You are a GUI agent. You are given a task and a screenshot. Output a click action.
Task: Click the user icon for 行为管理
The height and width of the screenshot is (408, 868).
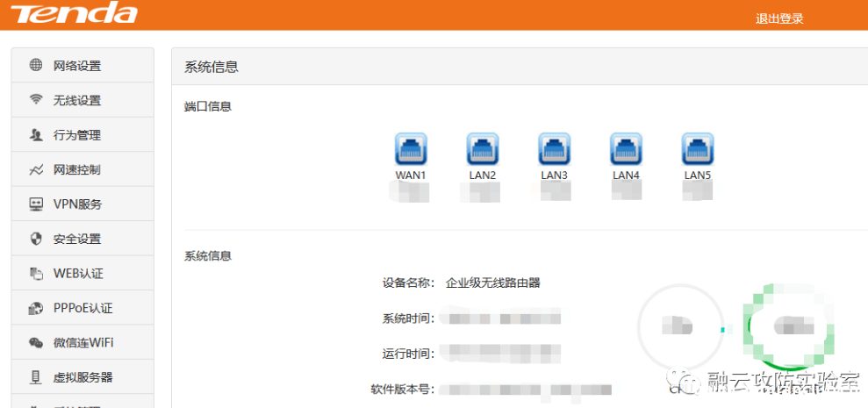(36, 134)
